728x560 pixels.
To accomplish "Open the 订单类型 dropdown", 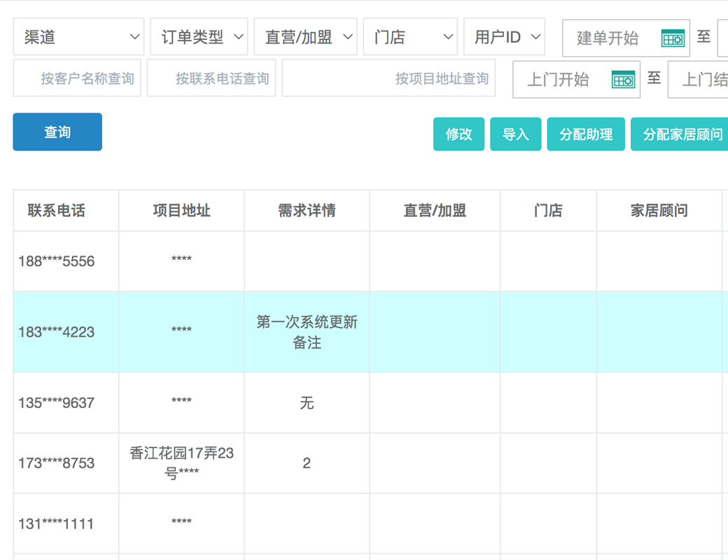I will point(199,37).
